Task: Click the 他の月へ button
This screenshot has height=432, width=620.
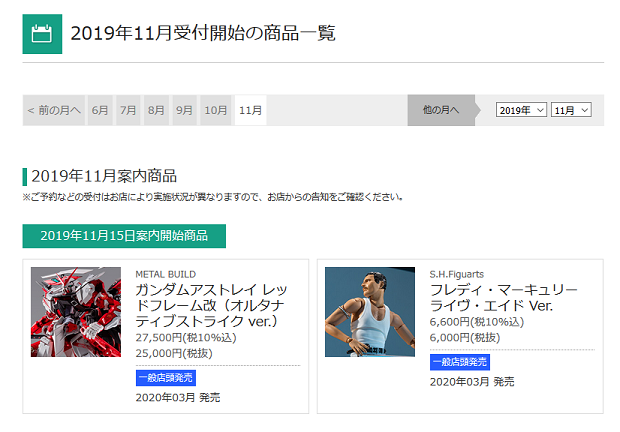Action: tap(441, 110)
